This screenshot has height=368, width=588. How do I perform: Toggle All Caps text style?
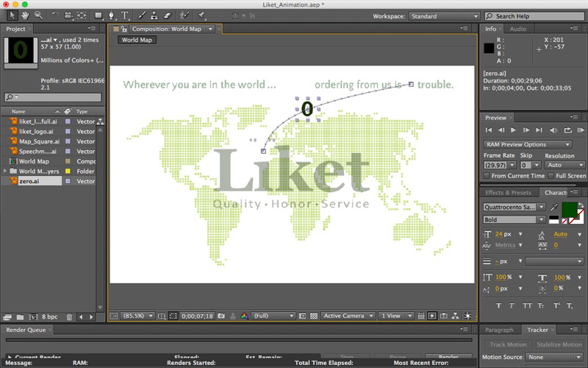(527, 305)
